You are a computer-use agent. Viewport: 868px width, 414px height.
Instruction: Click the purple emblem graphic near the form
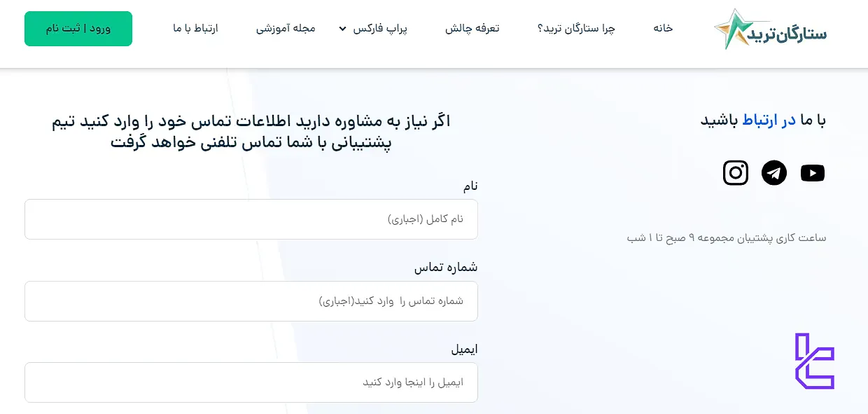[814, 359]
